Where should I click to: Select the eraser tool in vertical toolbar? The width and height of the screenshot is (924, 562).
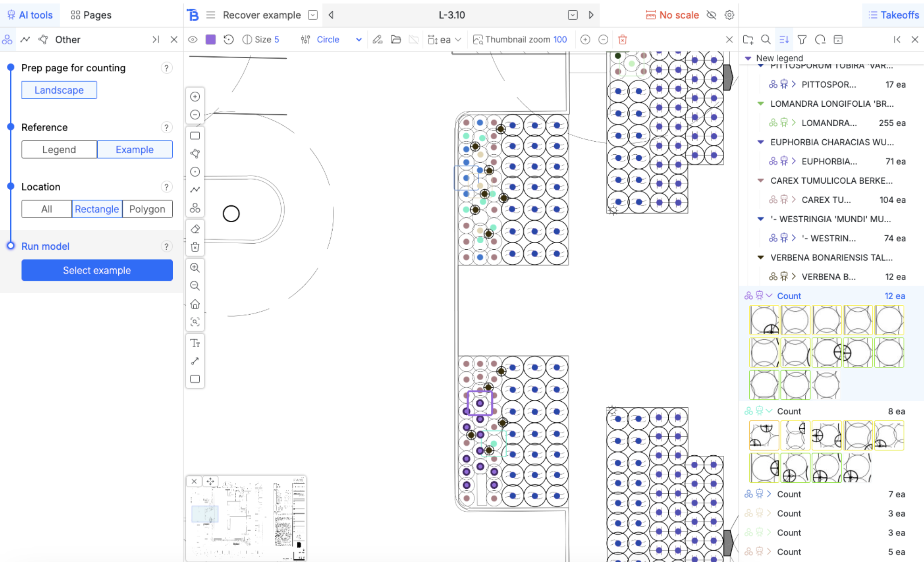tap(195, 229)
